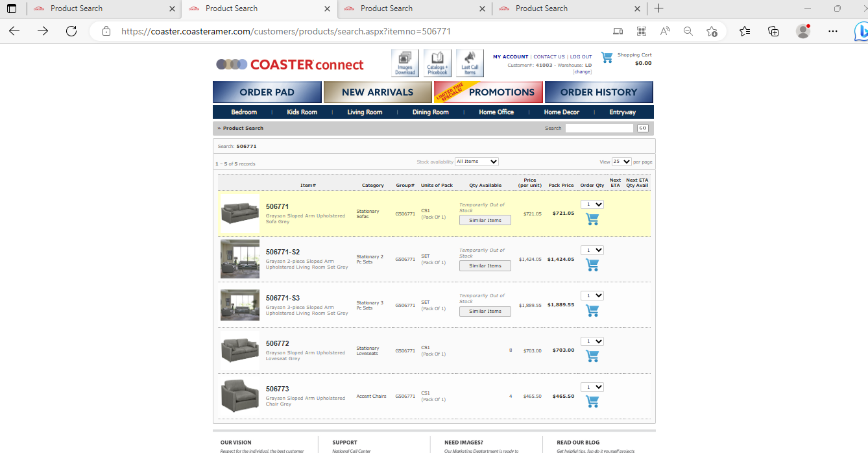
Task: Open the MY ACCOUNT link
Action: point(511,56)
